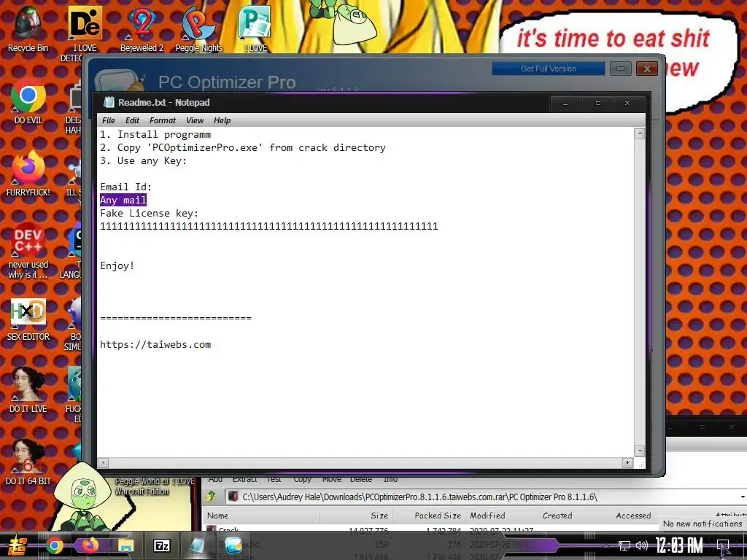This screenshot has height=560, width=747.
Task: Click the Notepad vertical scrollbar down arrow
Action: click(640, 451)
